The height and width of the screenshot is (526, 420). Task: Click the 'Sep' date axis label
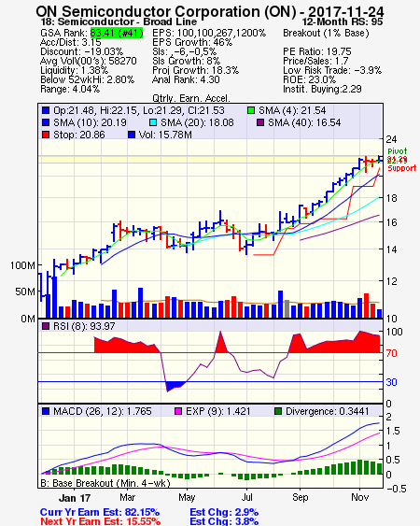[300, 497]
